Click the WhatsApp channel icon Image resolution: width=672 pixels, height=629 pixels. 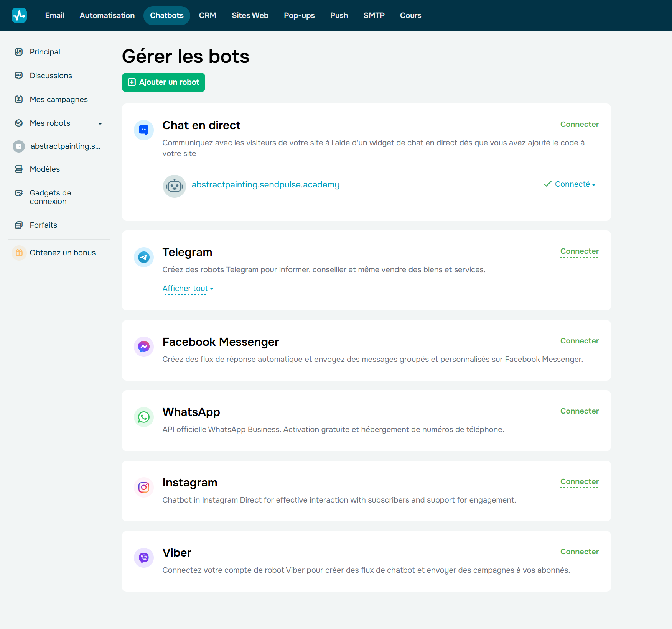(x=144, y=417)
